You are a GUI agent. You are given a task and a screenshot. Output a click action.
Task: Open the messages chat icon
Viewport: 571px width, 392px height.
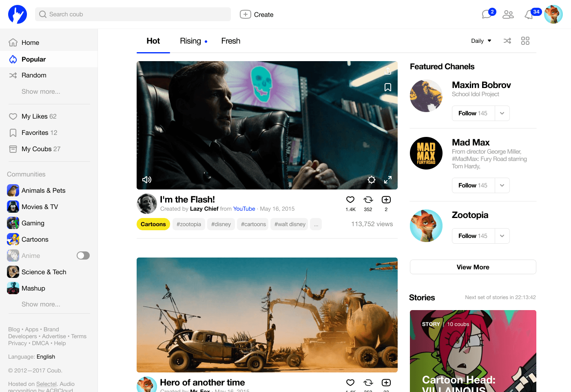click(x=487, y=15)
